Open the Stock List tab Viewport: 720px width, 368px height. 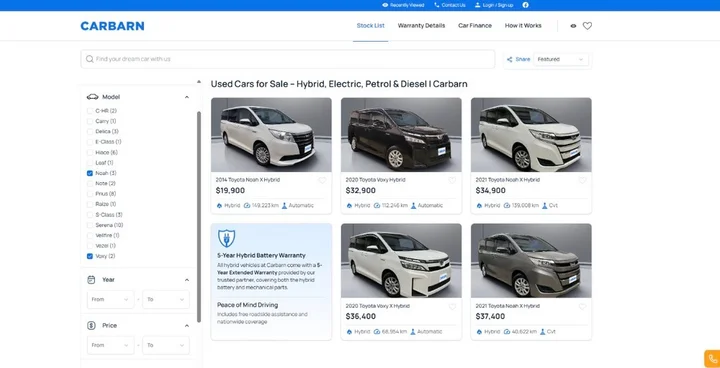coord(371,26)
